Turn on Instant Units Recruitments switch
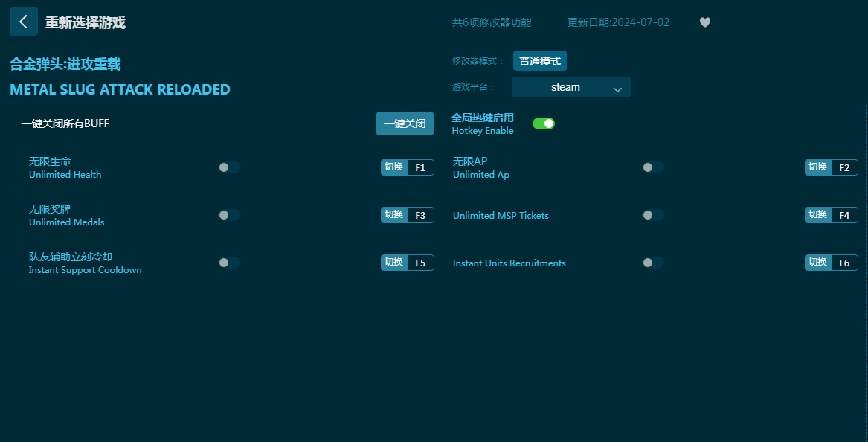 (x=652, y=263)
